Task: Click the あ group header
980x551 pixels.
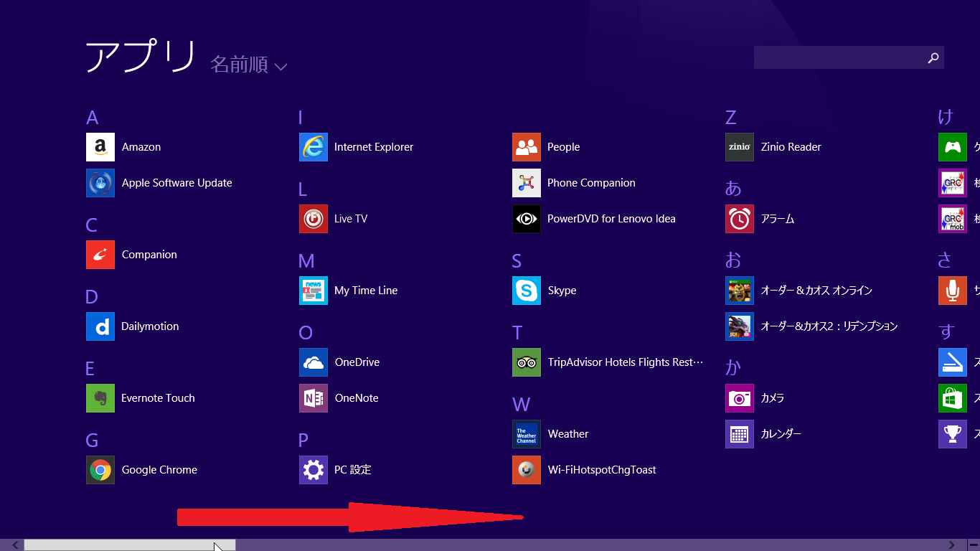Action: (733, 188)
